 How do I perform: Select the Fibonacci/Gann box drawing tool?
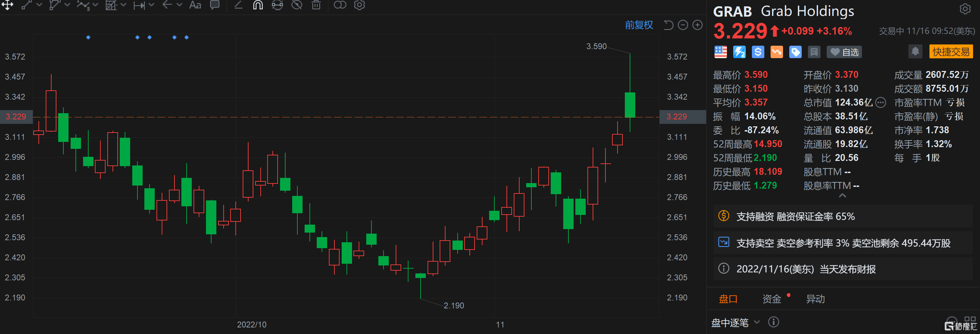111,4
